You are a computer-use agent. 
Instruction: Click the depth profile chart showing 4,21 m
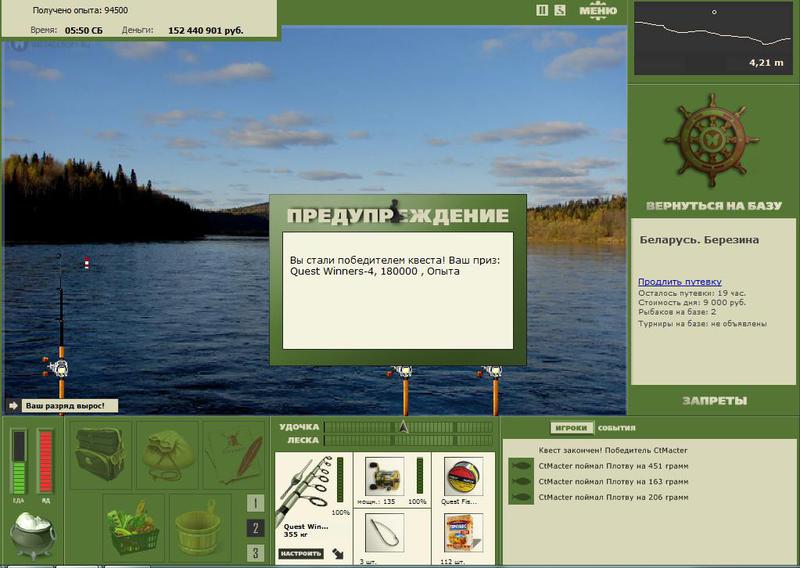[713, 38]
